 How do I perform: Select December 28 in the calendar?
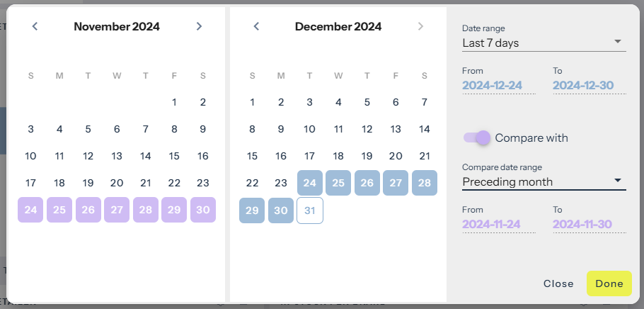[x=424, y=183]
